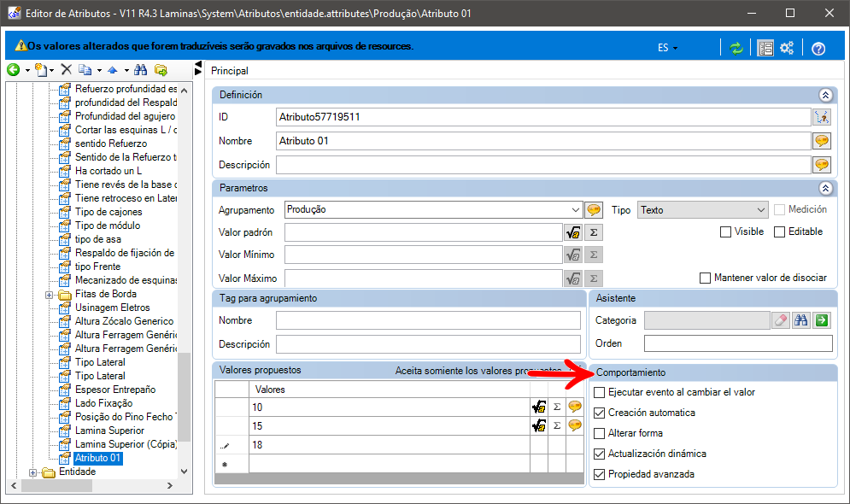Click the translation bubble in the value 10 row

(575, 407)
